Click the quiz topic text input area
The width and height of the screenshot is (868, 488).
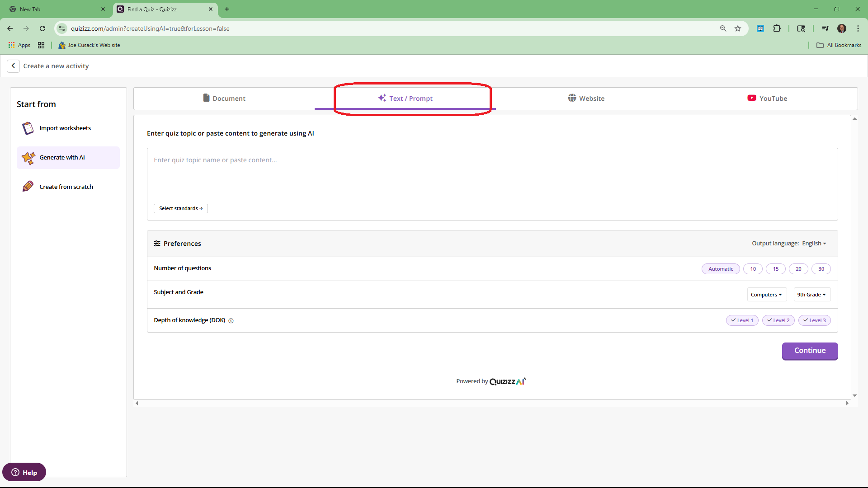(492, 176)
